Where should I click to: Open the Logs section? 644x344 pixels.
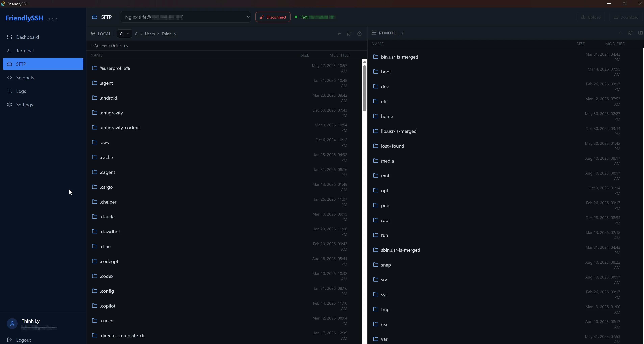coord(43,91)
